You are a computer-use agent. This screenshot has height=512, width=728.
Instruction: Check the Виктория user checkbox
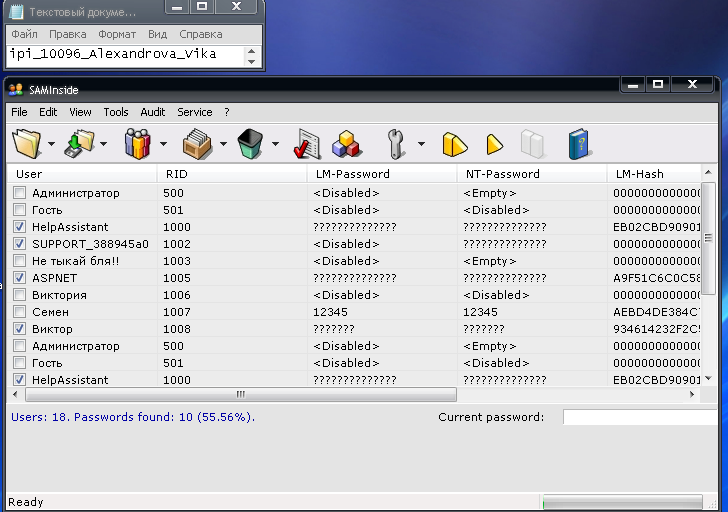click(20, 295)
